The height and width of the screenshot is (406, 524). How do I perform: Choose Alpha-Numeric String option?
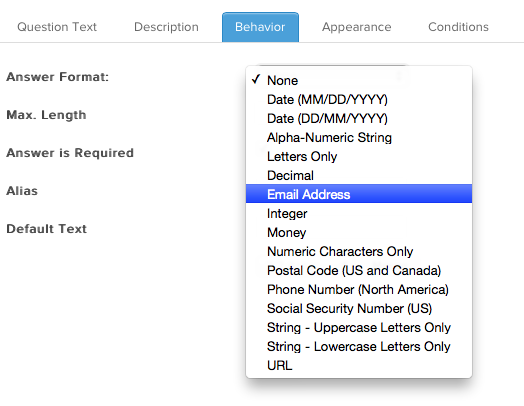[x=359, y=137]
